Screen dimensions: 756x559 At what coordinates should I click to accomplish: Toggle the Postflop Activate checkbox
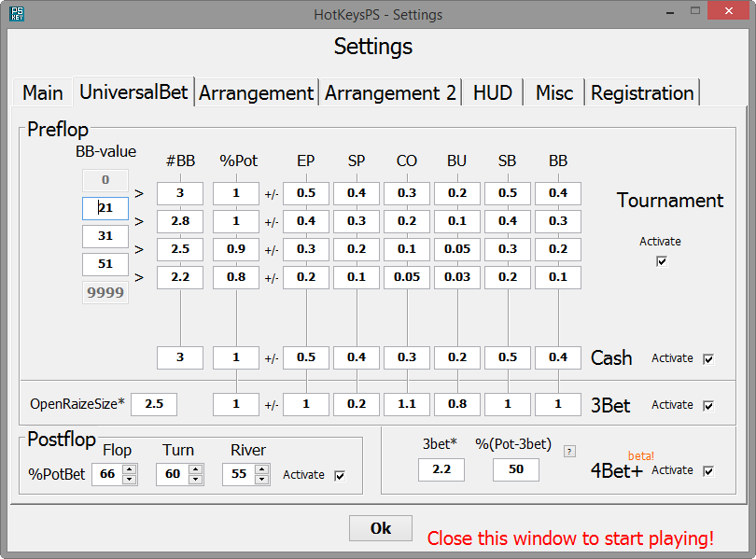pyautogui.click(x=340, y=476)
